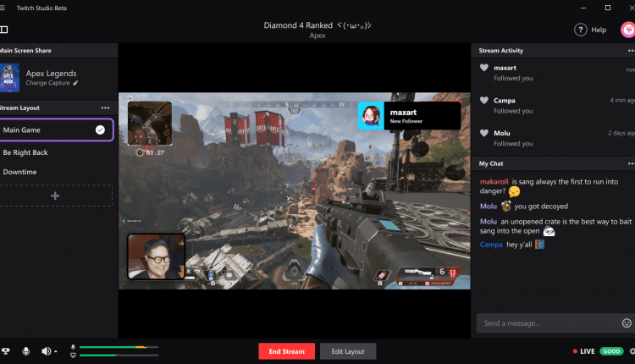Click Molu in Stream Activity
The width and height of the screenshot is (635, 364).
(x=502, y=133)
